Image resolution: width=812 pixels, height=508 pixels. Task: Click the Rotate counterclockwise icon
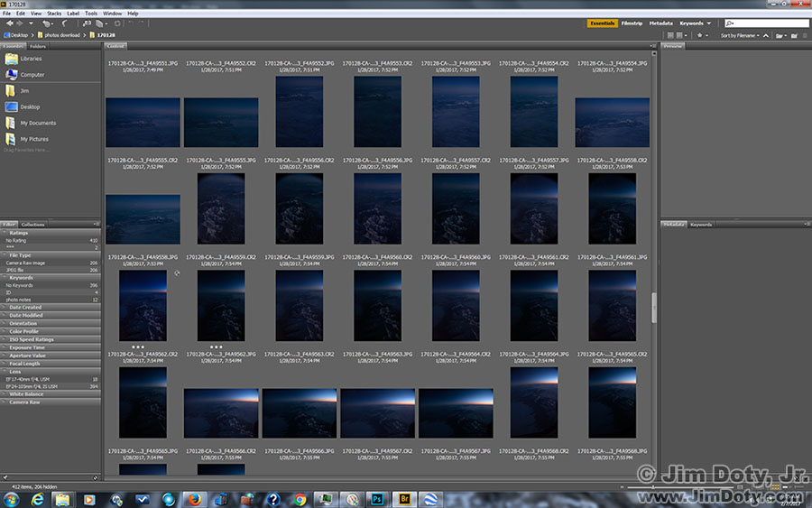[x=131, y=23]
